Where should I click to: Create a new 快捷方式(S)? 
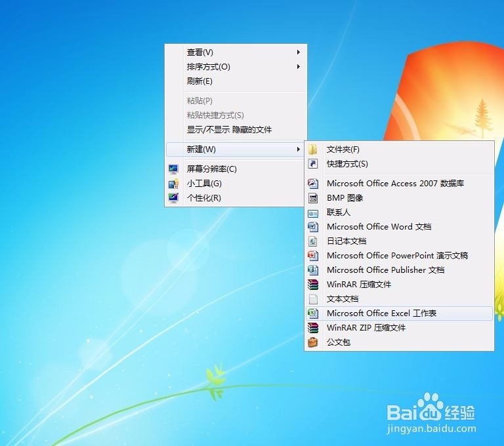[399, 164]
